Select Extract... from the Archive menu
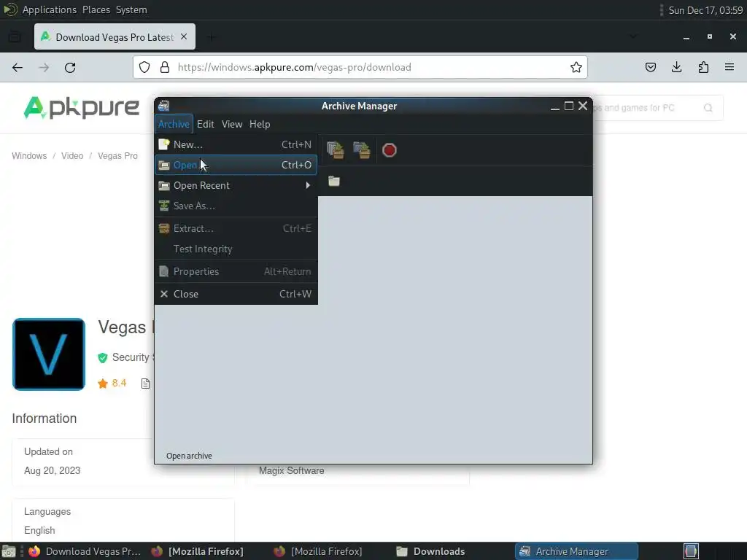The image size is (747, 560). click(236, 228)
